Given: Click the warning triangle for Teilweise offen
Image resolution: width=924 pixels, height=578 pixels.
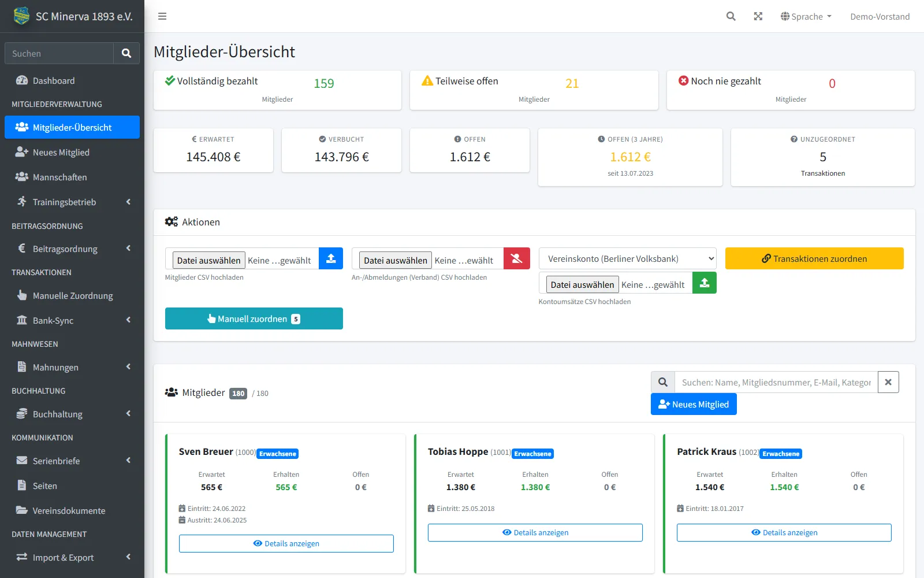Looking at the screenshot, I should [x=427, y=81].
